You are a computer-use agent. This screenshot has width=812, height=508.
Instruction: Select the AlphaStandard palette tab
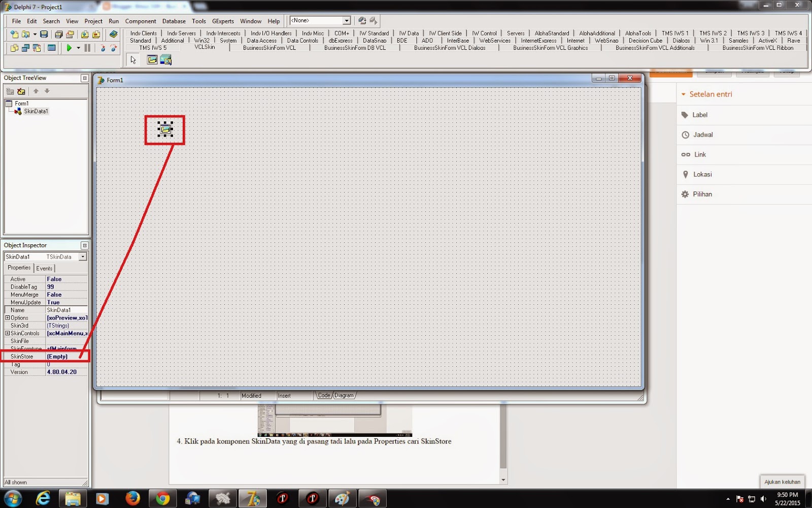coord(552,34)
